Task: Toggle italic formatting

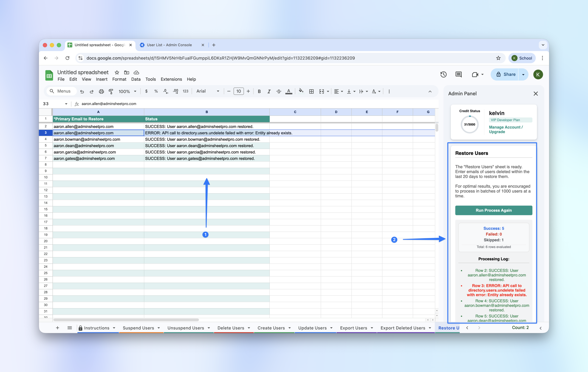Action: 269,91
